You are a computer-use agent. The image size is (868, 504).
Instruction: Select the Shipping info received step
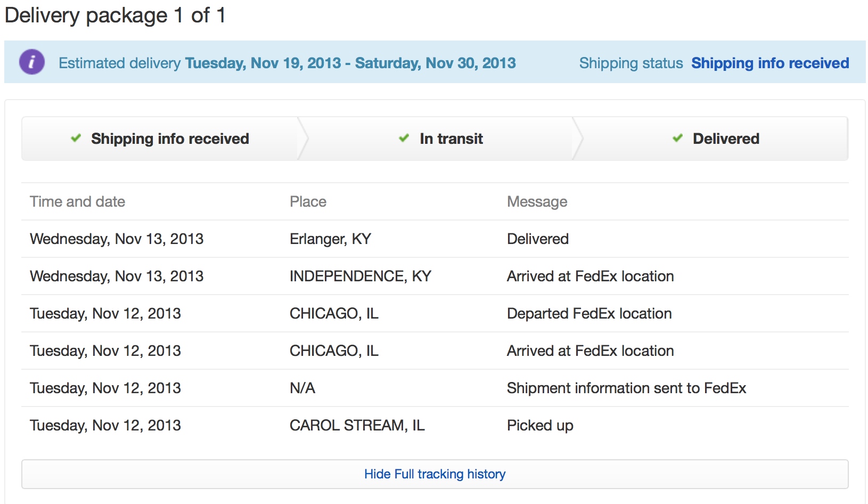pos(162,139)
